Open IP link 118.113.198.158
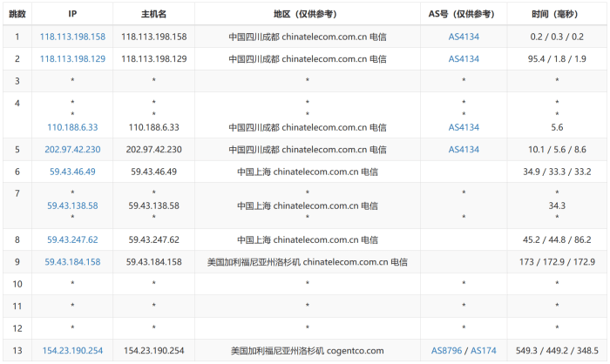The width and height of the screenshot is (610, 364). (72, 37)
